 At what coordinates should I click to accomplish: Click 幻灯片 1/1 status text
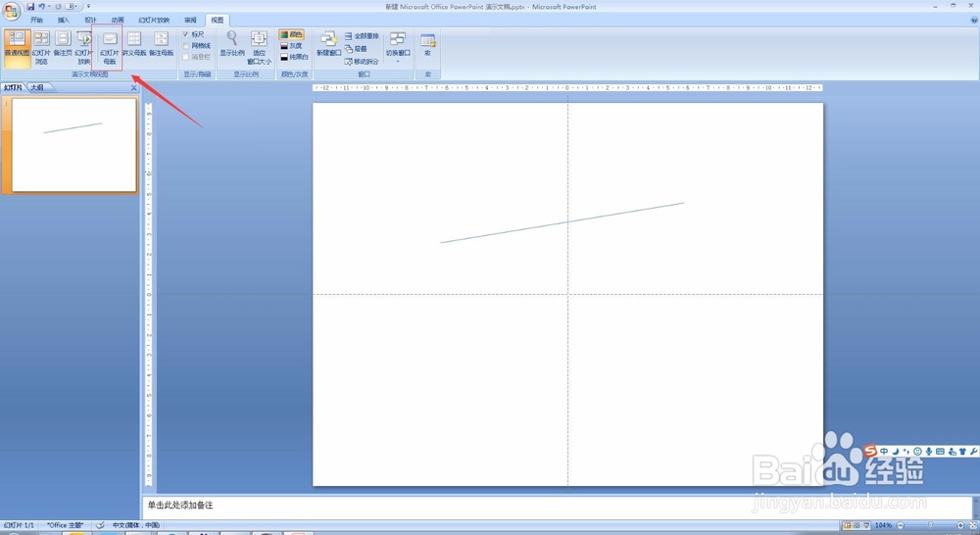pyautogui.click(x=19, y=525)
